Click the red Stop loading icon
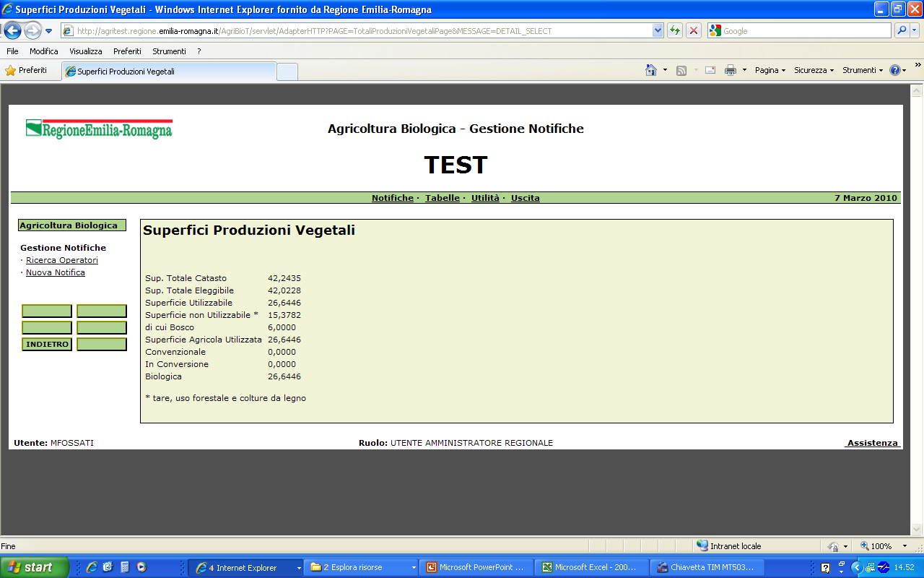The height and width of the screenshot is (578, 924). pyautogui.click(x=694, y=31)
